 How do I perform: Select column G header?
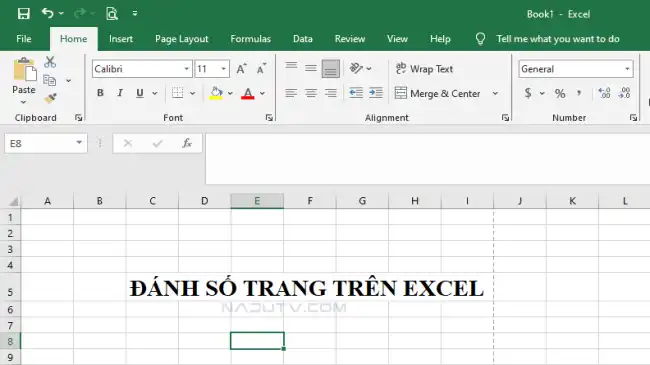click(362, 201)
